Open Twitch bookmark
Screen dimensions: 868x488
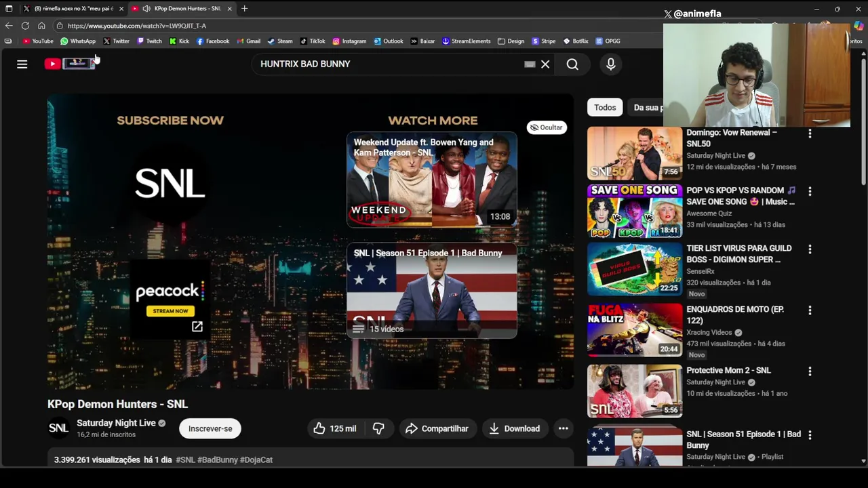pos(149,41)
